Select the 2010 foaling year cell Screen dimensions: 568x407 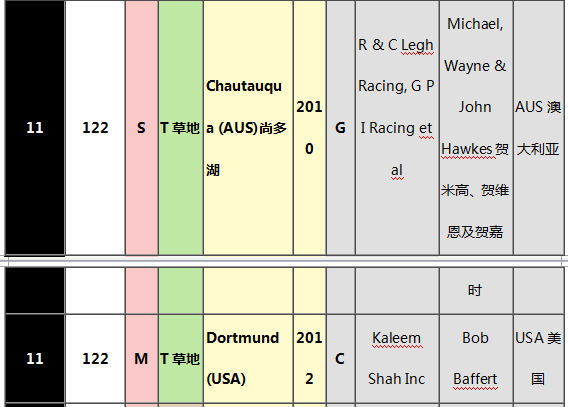click(309, 127)
